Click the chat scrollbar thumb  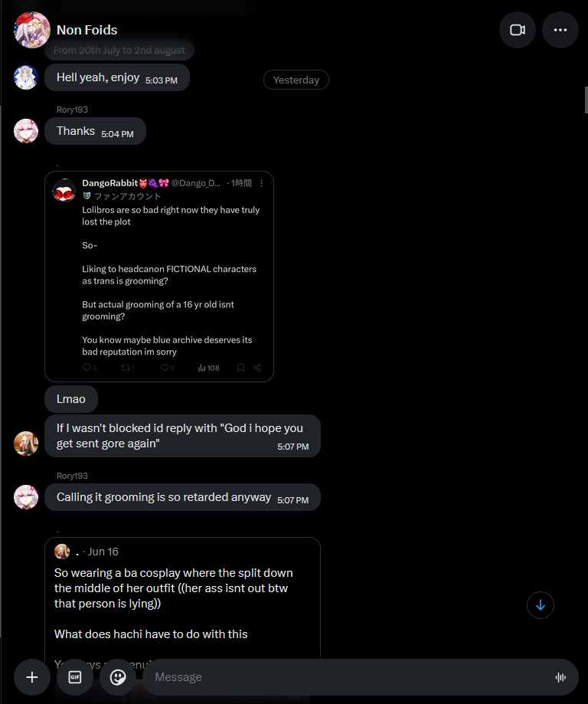tap(586, 100)
